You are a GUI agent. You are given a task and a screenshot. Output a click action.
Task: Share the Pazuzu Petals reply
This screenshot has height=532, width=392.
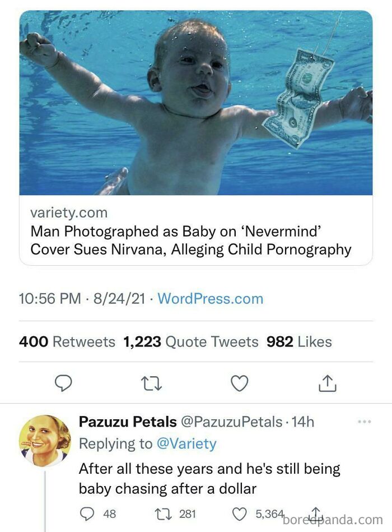point(315,512)
